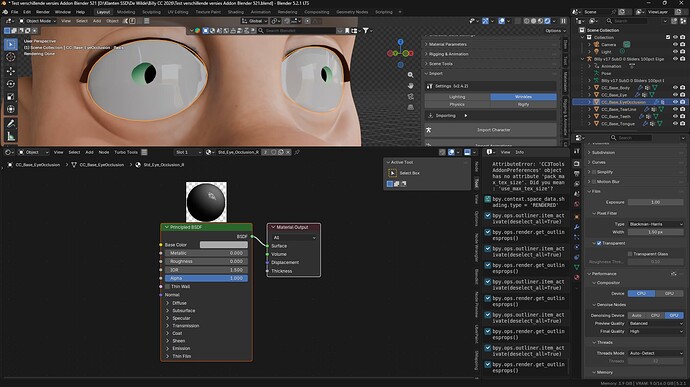Open the Render properties tab icon
The height and width of the screenshot is (387, 690).
(x=577, y=163)
